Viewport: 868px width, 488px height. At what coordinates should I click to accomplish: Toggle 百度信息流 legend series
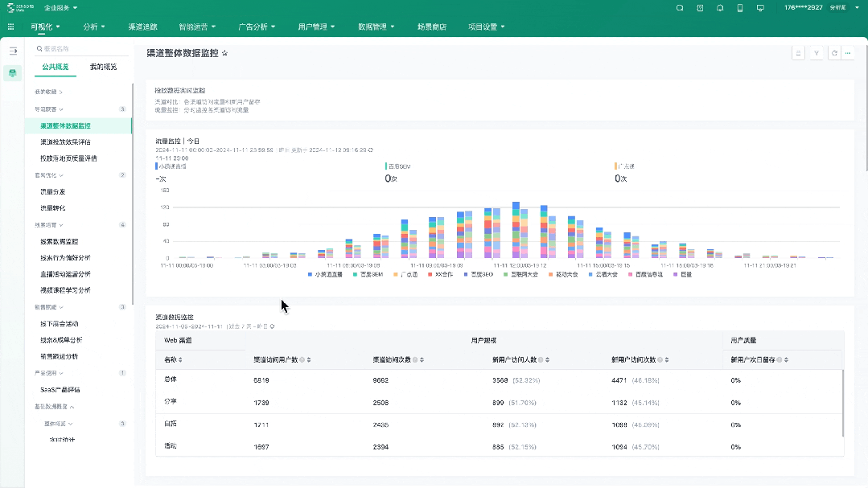tap(645, 274)
